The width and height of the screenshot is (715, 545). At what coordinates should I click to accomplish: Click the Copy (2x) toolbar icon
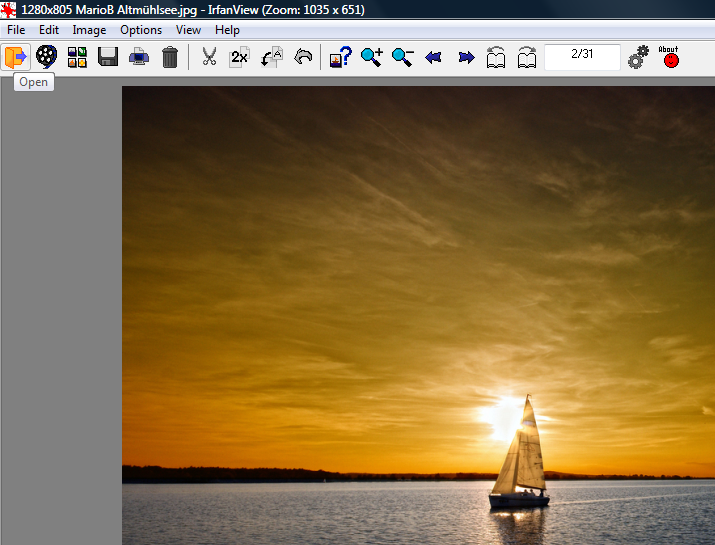click(239, 57)
